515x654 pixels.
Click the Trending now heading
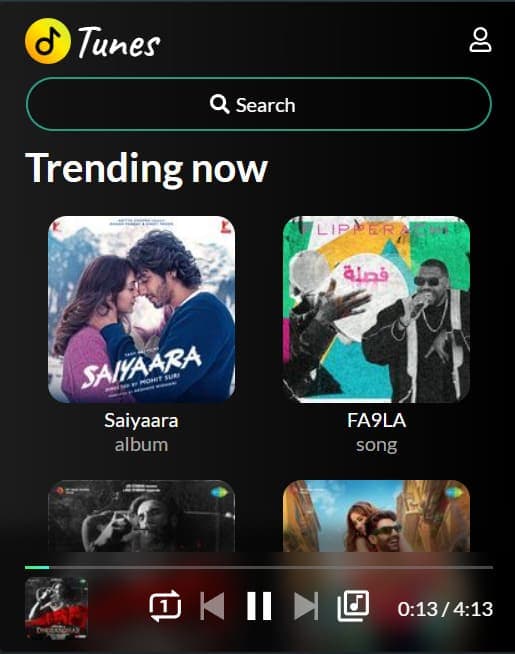pyautogui.click(x=146, y=168)
